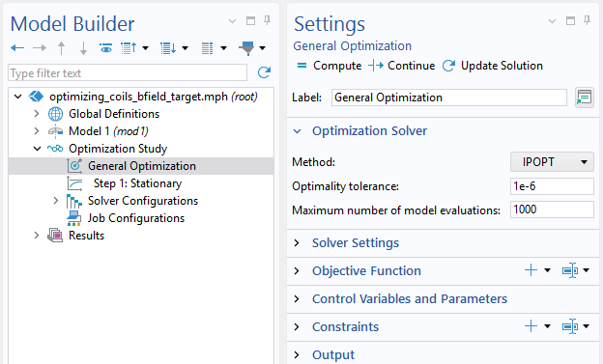Open plus dropdown arrow in Objective Function

(547, 270)
